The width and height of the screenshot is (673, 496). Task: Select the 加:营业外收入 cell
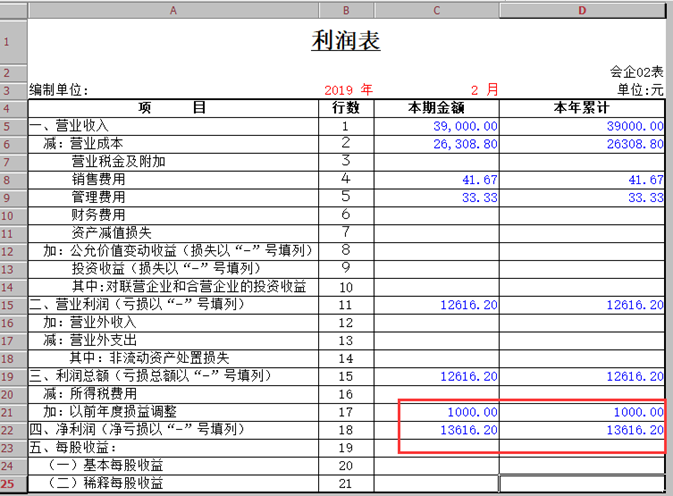(x=173, y=323)
